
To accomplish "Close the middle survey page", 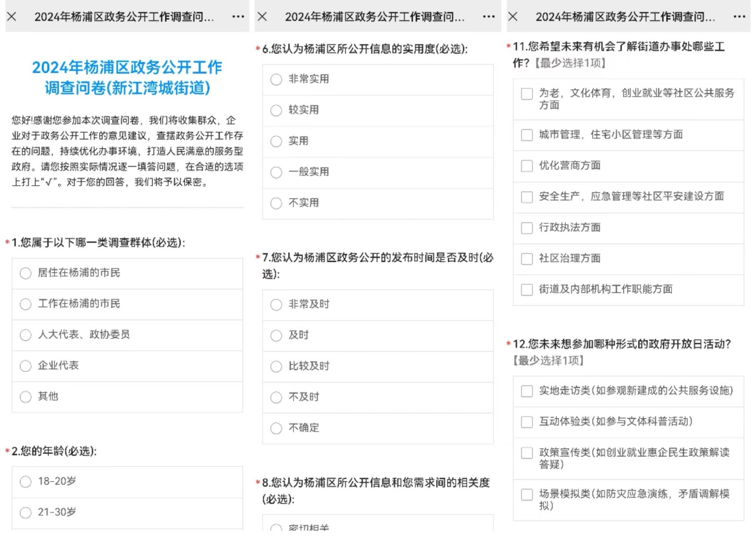I will [263, 17].
